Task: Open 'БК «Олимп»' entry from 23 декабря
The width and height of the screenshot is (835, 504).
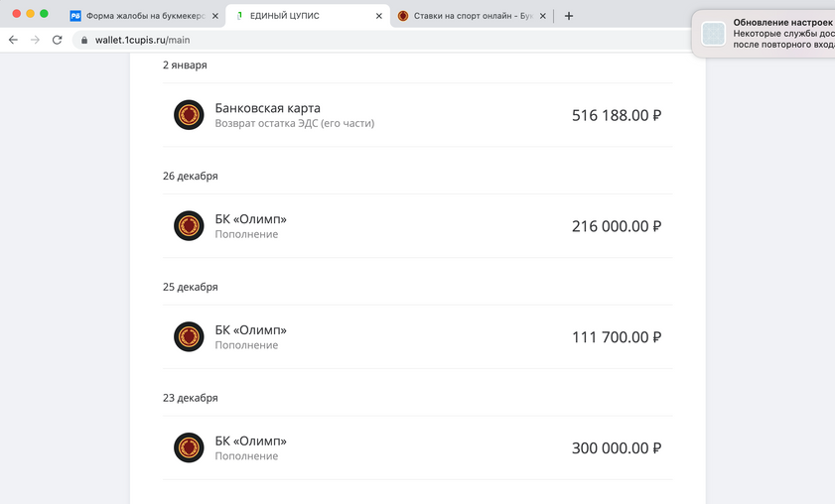Action: pyautogui.click(x=417, y=447)
